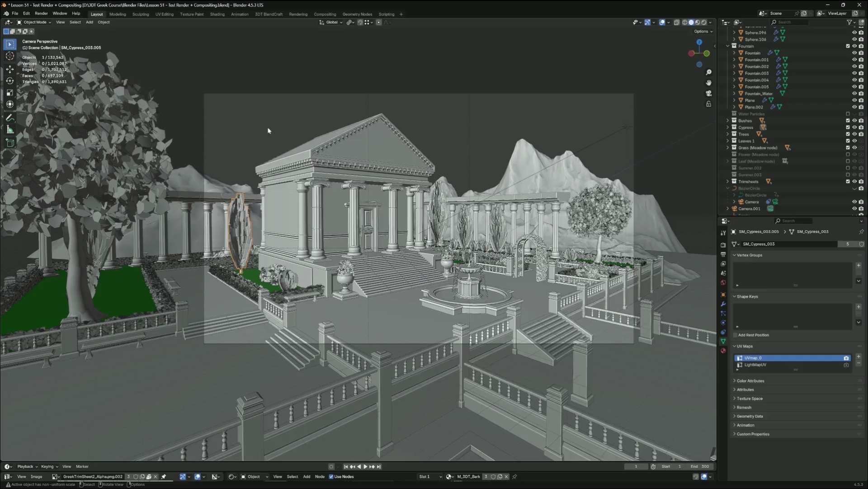Switch to the Shading workspace tab
Screen dimensions: 868x489
pos(217,14)
